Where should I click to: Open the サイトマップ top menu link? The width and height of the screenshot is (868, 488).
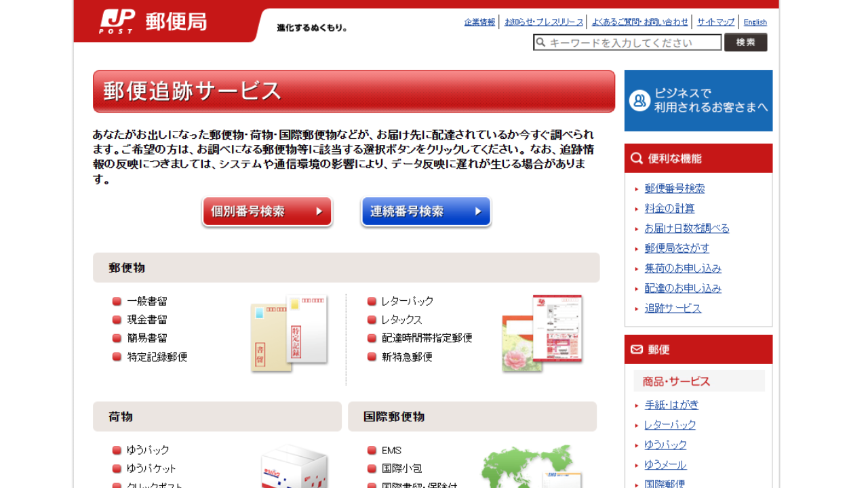point(715,22)
